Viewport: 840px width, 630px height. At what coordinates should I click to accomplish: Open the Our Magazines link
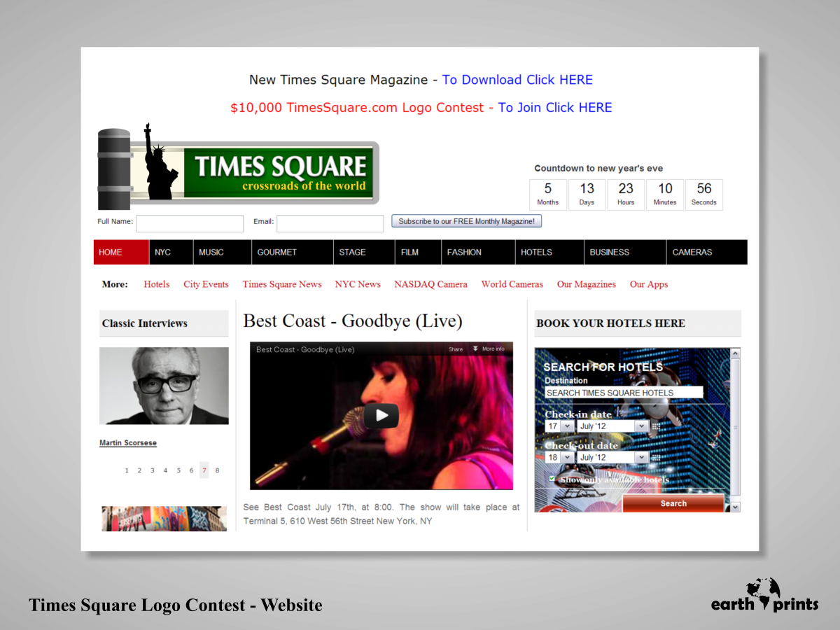pyautogui.click(x=587, y=284)
